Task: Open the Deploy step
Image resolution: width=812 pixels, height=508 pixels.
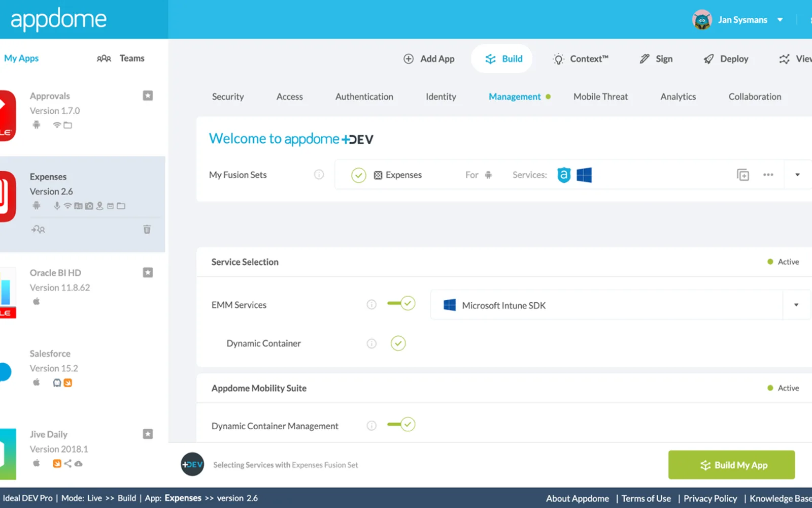Action: pos(726,59)
